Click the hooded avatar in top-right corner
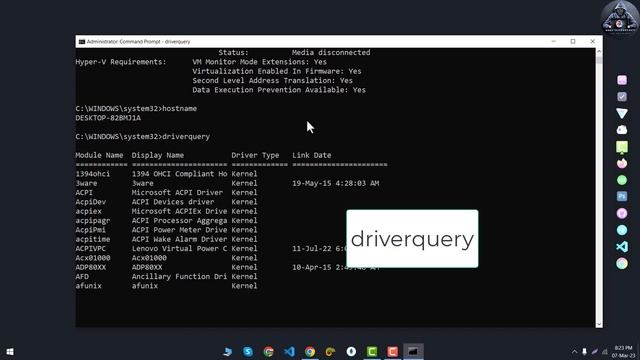640x360 pixels. point(620,17)
